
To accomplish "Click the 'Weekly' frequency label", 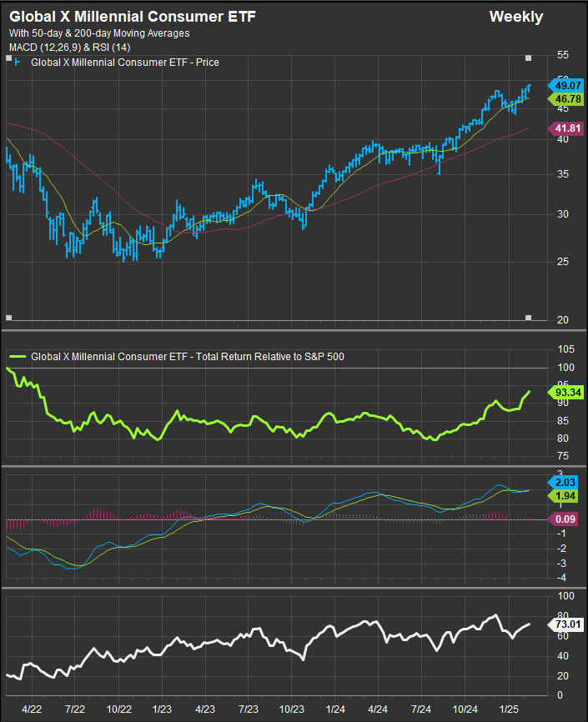I will pos(516,17).
